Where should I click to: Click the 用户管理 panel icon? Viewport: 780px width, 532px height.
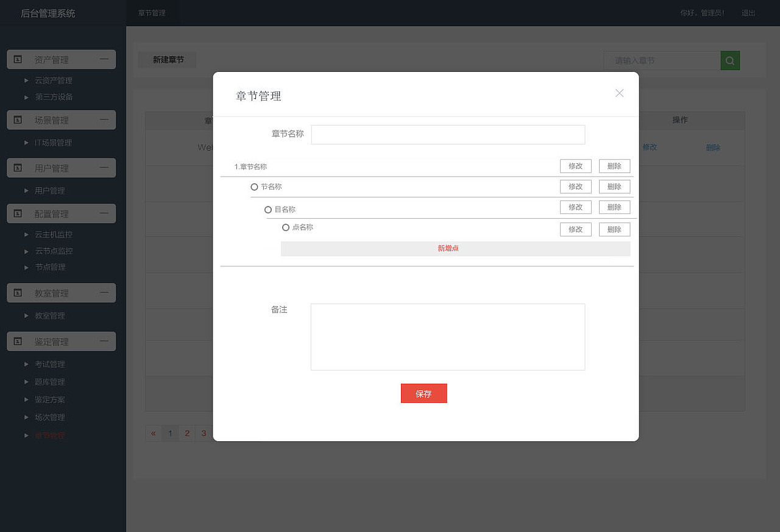click(18, 168)
